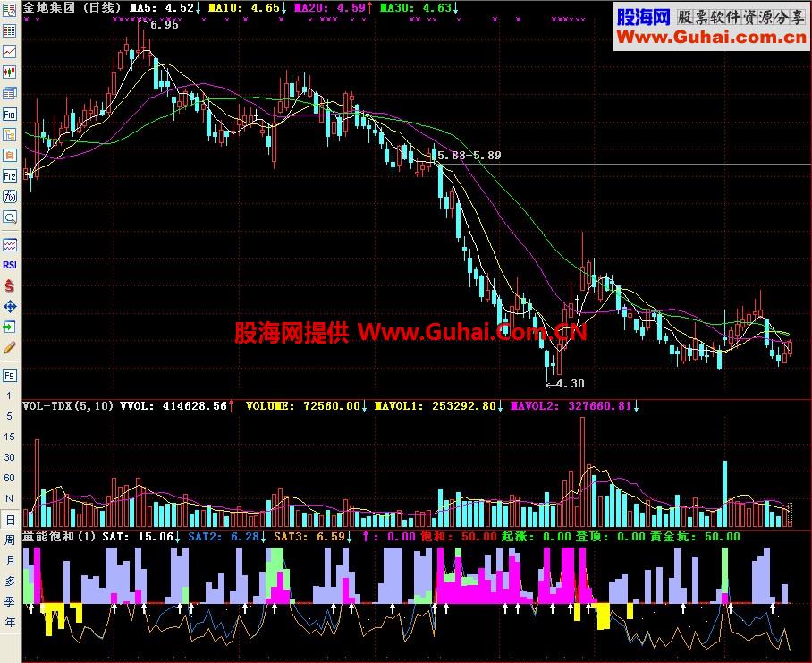Click the MA30: 4.63 label
812x663 pixels.
(x=419, y=8)
